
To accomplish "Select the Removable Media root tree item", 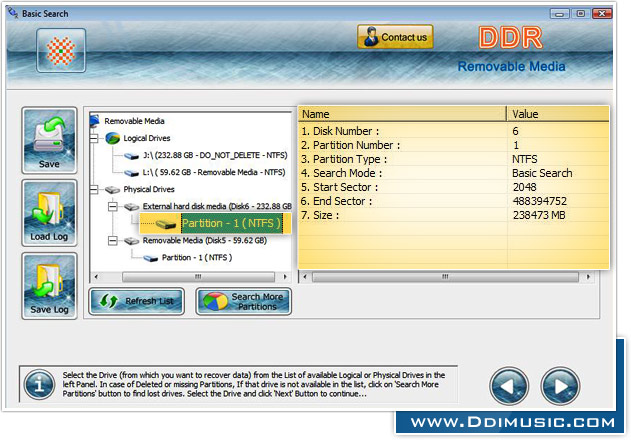I will pyautogui.click(x=134, y=121).
